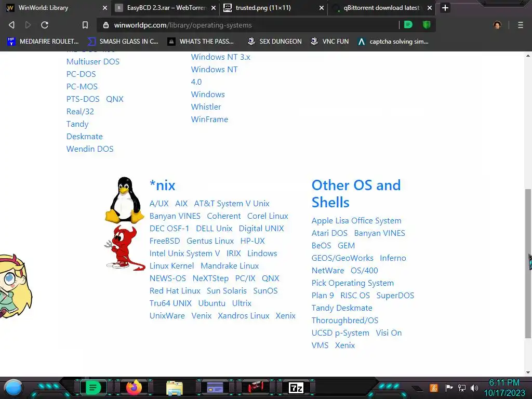
Task: Open a new tab with the plus button
Action: coord(445,7)
